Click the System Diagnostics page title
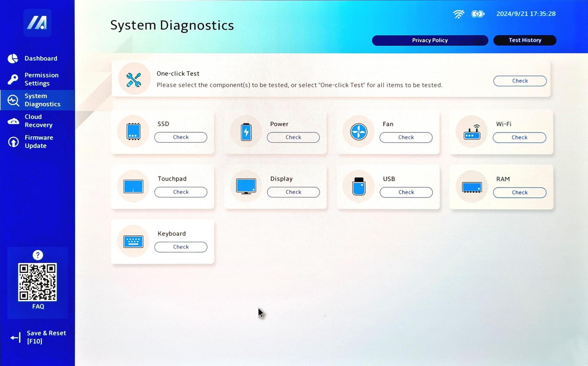Viewport: 588px width, 366px height. [172, 25]
